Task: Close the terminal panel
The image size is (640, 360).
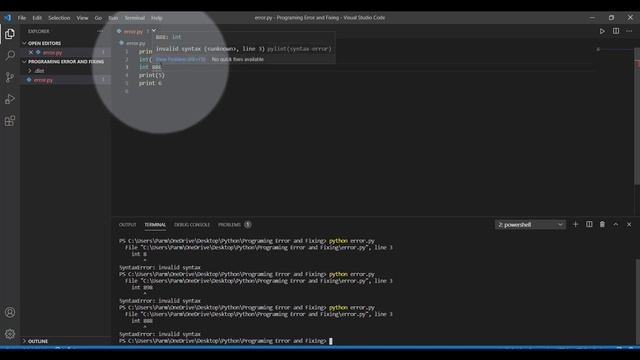Action: (x=629, y=224)
